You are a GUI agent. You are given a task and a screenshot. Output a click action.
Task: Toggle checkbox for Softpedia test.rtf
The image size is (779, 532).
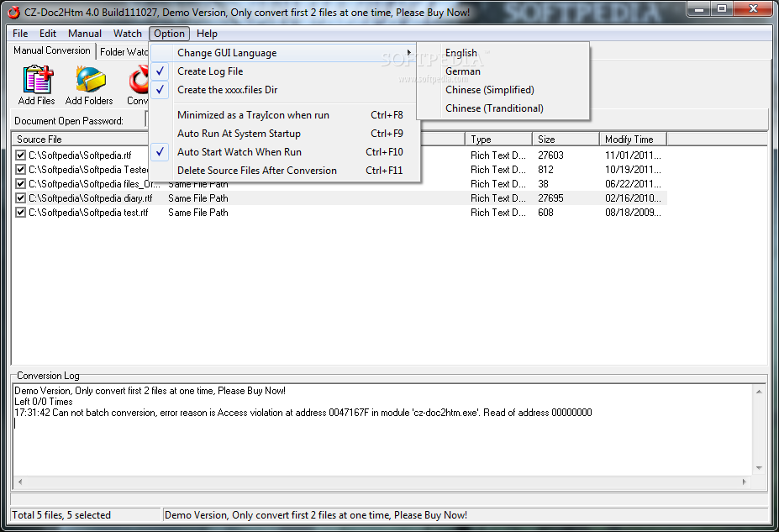[x=20, y=213]
